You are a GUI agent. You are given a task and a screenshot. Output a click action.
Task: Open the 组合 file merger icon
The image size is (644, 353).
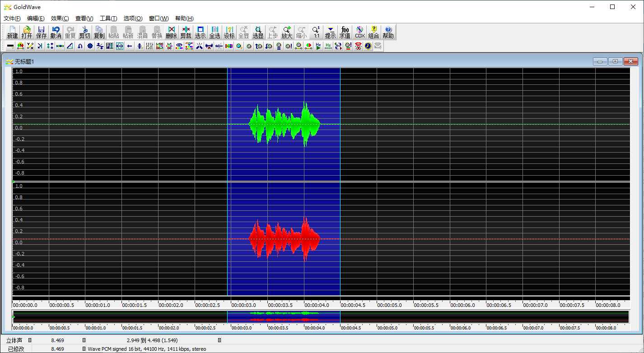coord(373,32)
